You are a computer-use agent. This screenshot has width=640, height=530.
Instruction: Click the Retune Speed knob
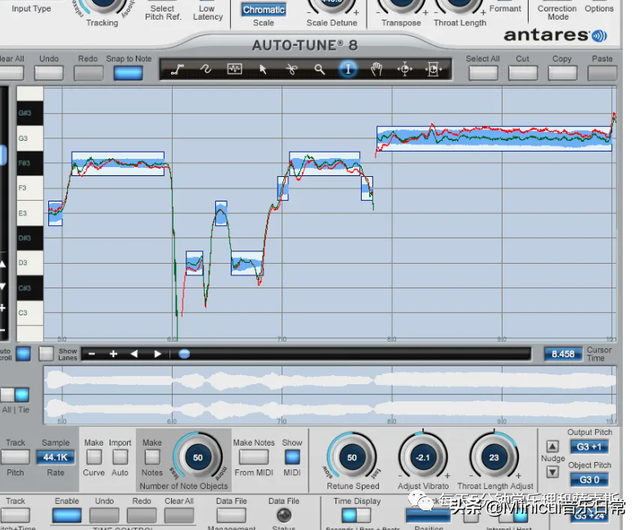pyautogui.click(x=352, y=457)
